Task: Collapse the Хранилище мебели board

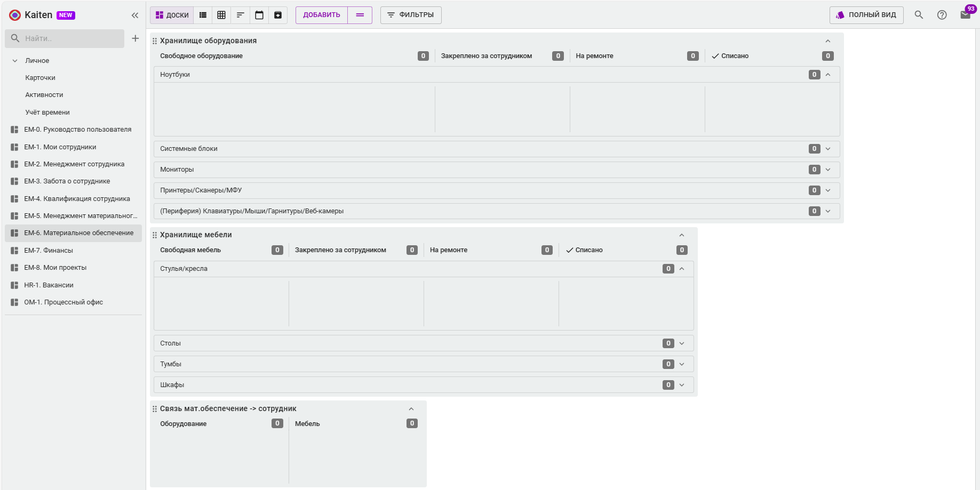Action: [682, 235]
